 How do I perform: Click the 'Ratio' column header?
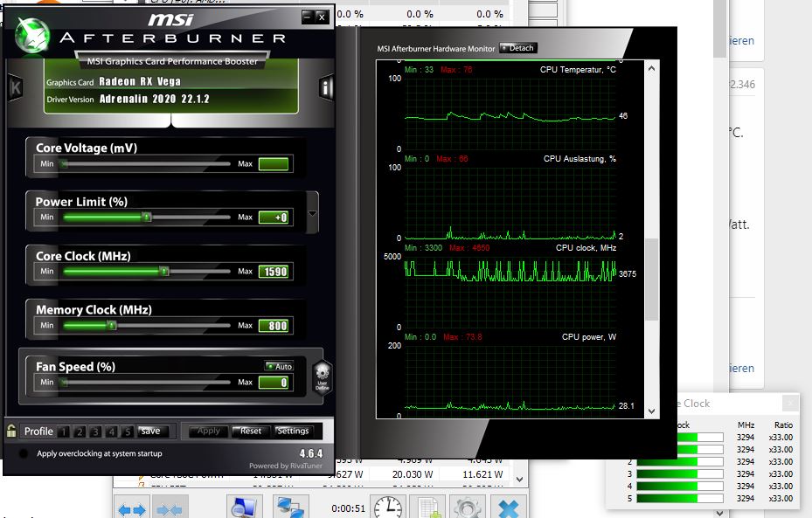[x=783, y=425]
